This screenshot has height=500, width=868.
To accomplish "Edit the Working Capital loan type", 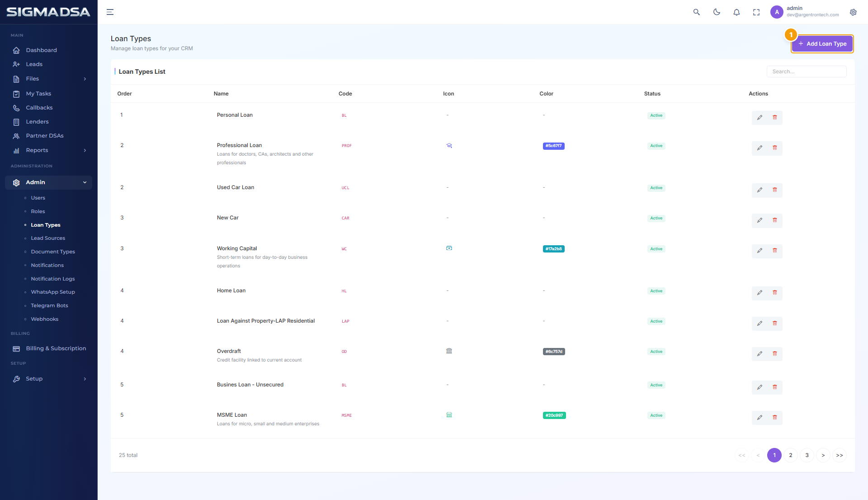I will pos(759,251).
